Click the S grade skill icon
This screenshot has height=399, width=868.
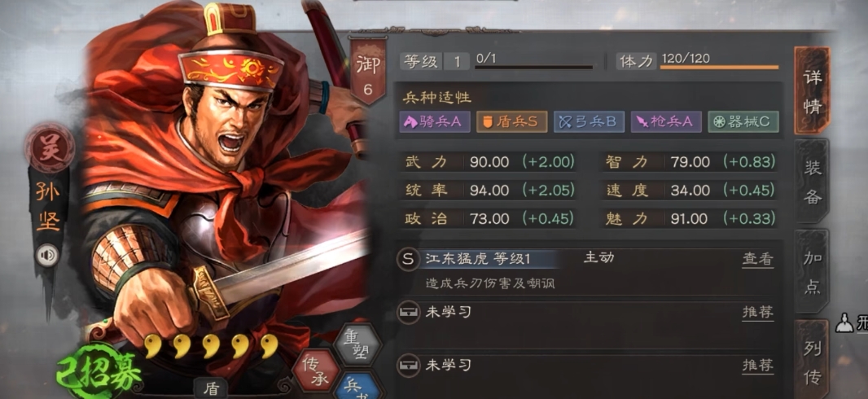tap(408, 260)
